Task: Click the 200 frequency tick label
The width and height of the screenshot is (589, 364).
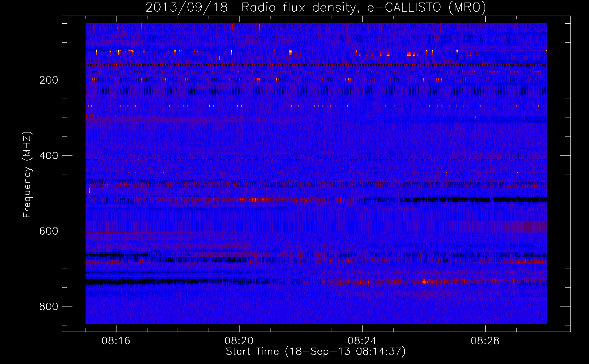Action: coord(48,80)
